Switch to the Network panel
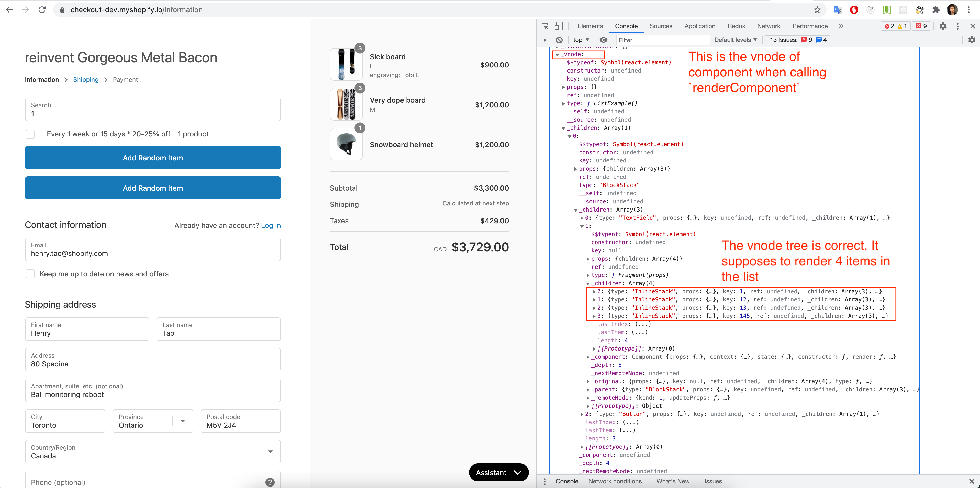980x488 pixels. [769, 26]
